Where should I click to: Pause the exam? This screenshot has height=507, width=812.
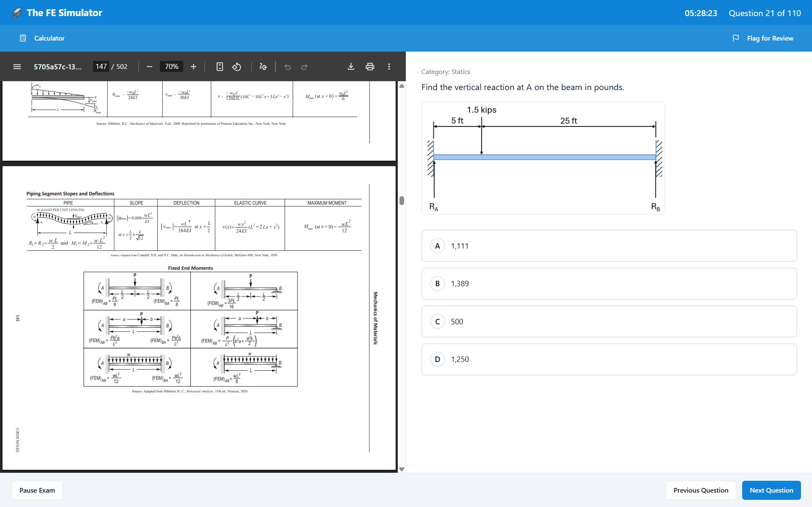pos(37,490)
